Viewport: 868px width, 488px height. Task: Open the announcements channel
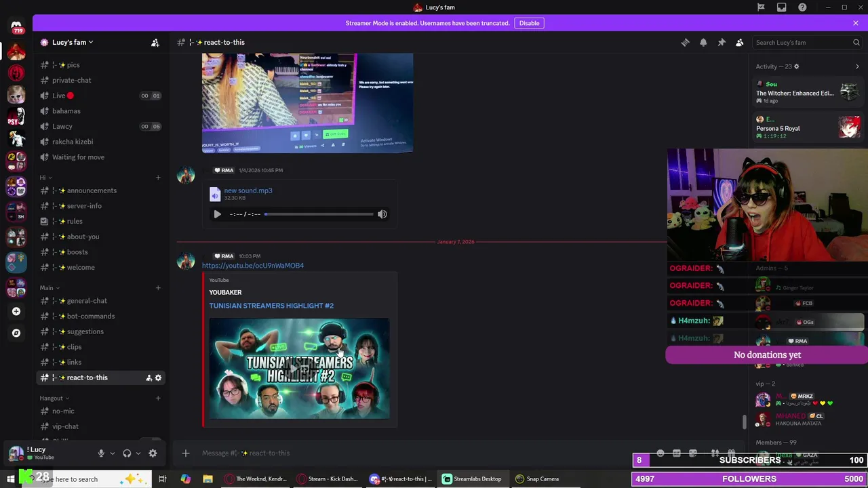click(100, 190)
